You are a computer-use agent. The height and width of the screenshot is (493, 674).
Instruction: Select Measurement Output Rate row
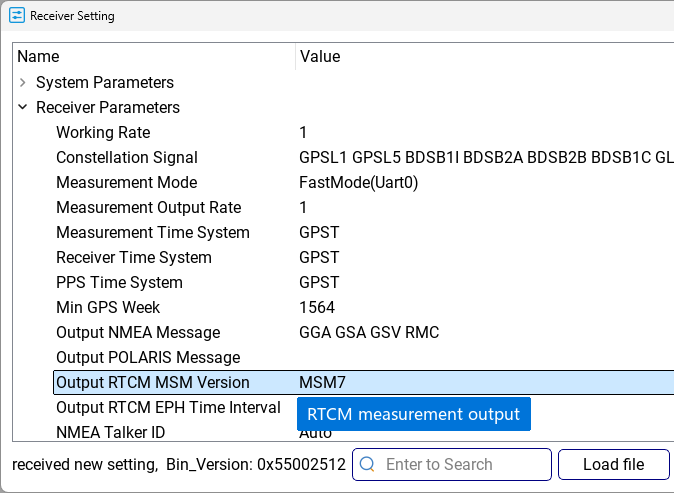coord(364,207)
